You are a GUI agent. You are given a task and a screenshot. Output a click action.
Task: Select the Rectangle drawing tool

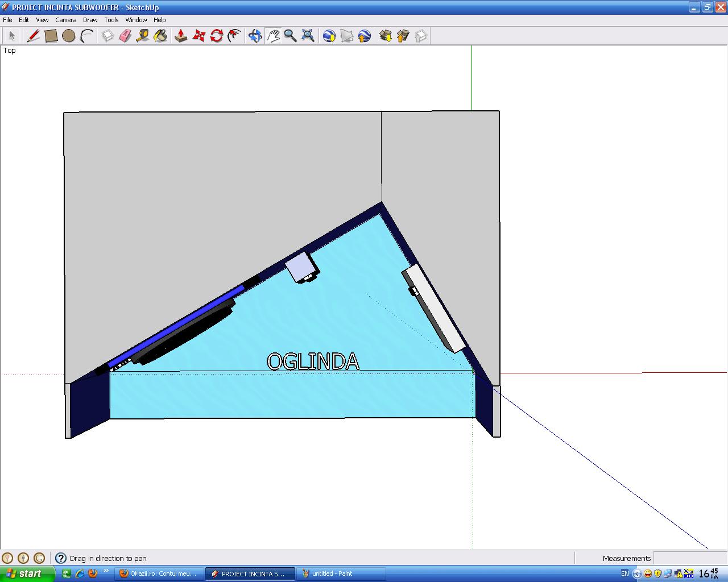point(51,36)
